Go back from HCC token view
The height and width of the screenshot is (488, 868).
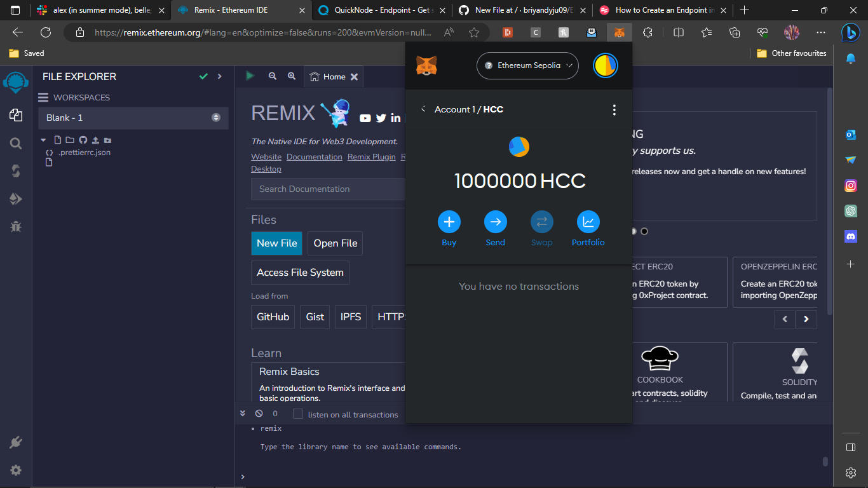click(423, 109)
